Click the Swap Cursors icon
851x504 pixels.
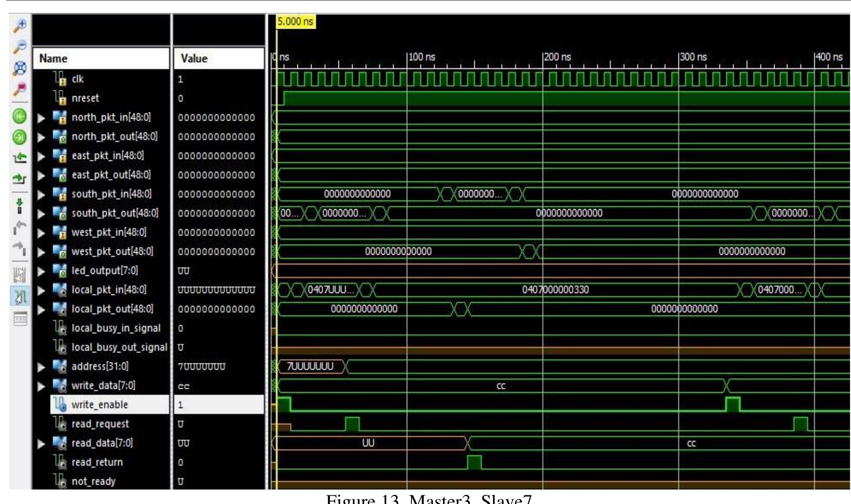point(20,275)
